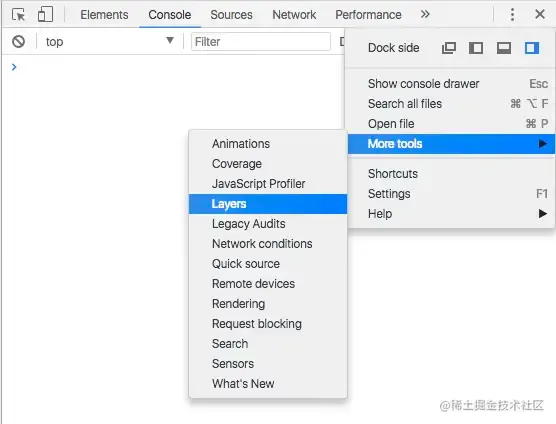Image resolution: width=556 pixels, height=424 pixels.
Task: Dock DevTools to the left side
Action: point(476,48)
